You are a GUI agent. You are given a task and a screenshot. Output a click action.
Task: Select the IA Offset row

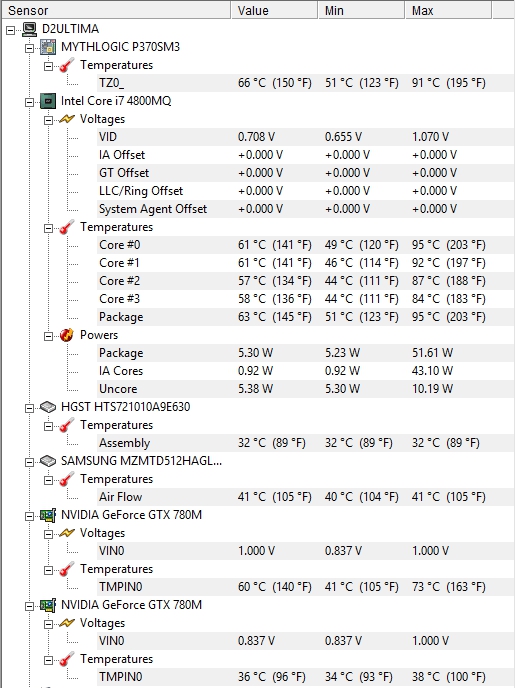(306, 155)
